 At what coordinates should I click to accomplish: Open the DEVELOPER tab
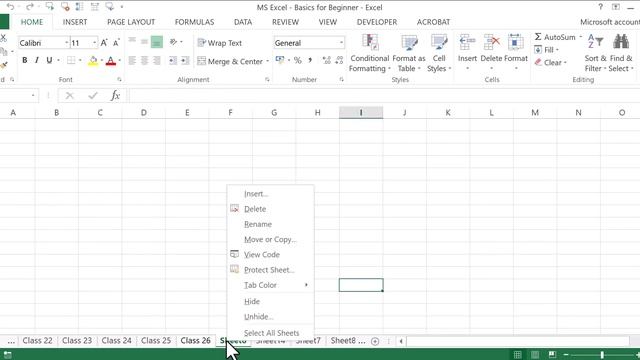coord(377,22)
